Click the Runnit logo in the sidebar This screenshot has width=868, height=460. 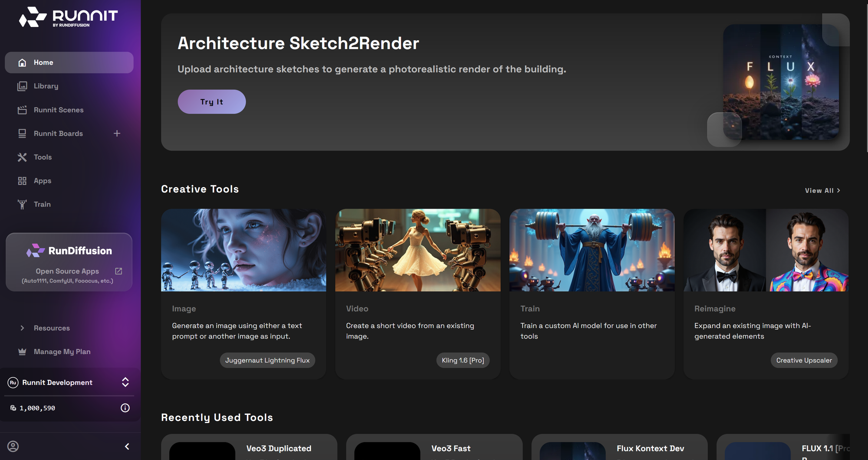click(69, 17)
